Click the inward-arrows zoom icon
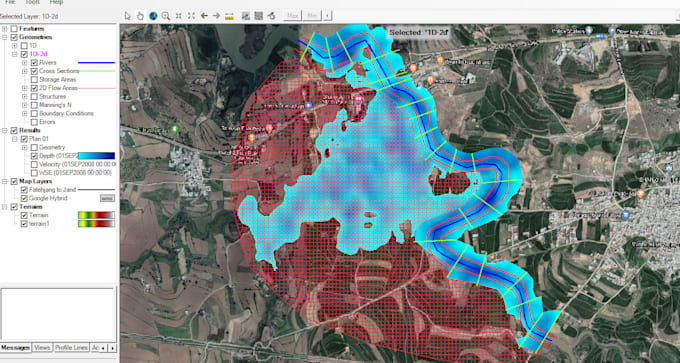Viewport: 680px width, 363px height. (x=178, y=16)
